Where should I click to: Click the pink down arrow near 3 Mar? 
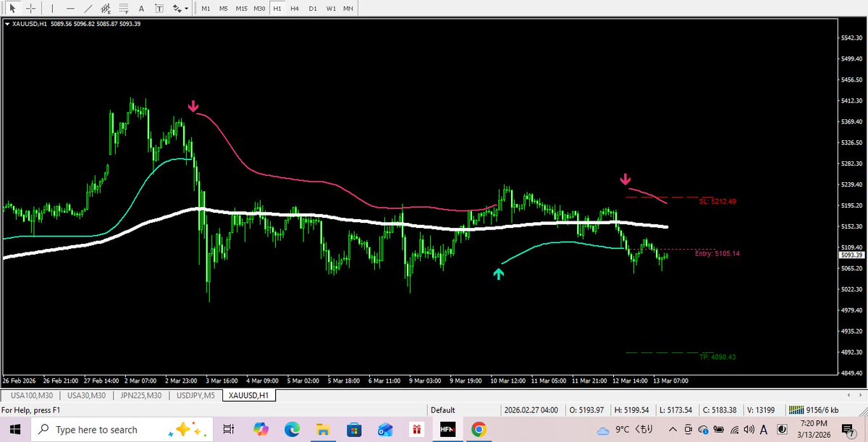click(x=193, y=106)
